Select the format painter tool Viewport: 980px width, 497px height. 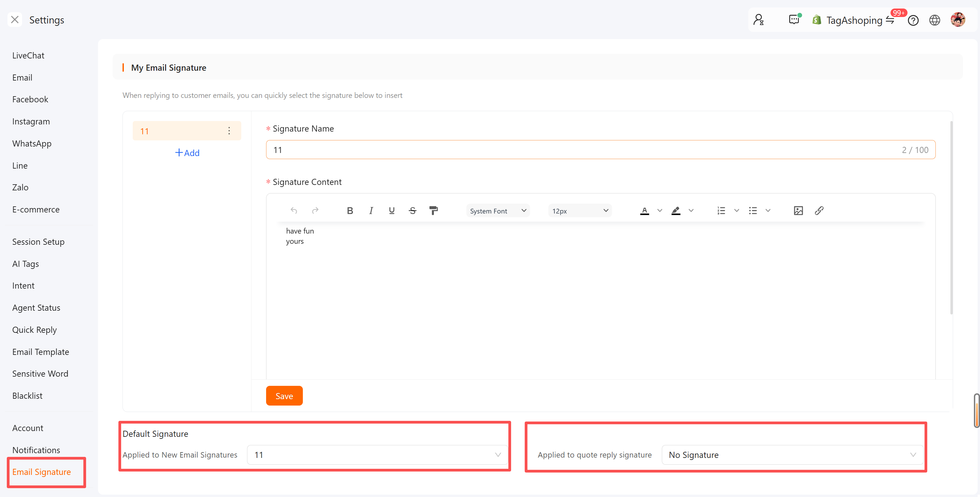click(433, 210)
